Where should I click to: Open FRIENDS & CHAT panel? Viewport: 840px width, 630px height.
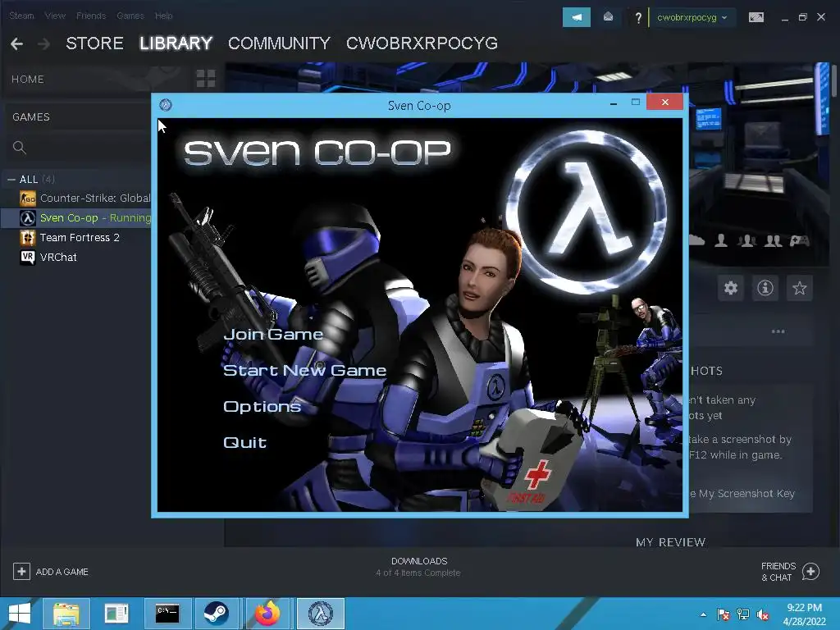coord(790,572)
